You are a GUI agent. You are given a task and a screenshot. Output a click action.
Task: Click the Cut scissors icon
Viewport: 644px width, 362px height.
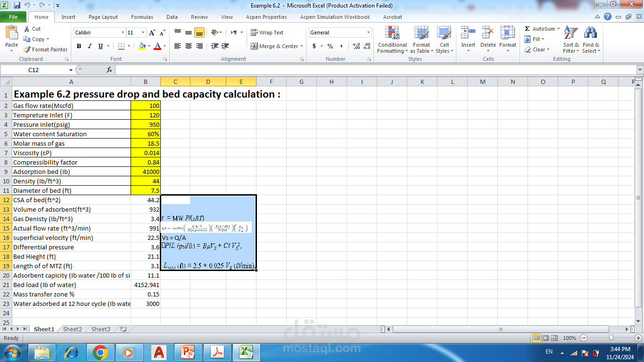click(27, 29)
